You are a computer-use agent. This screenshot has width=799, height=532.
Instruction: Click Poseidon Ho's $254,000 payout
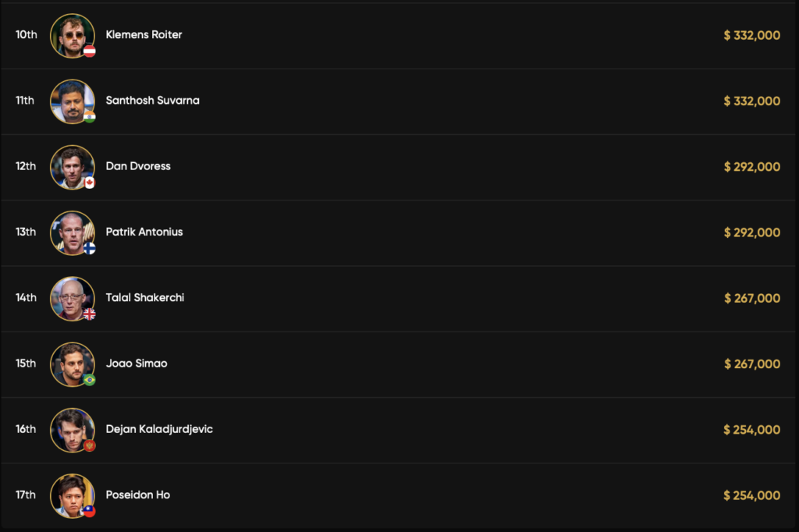(x=752, y=495)
